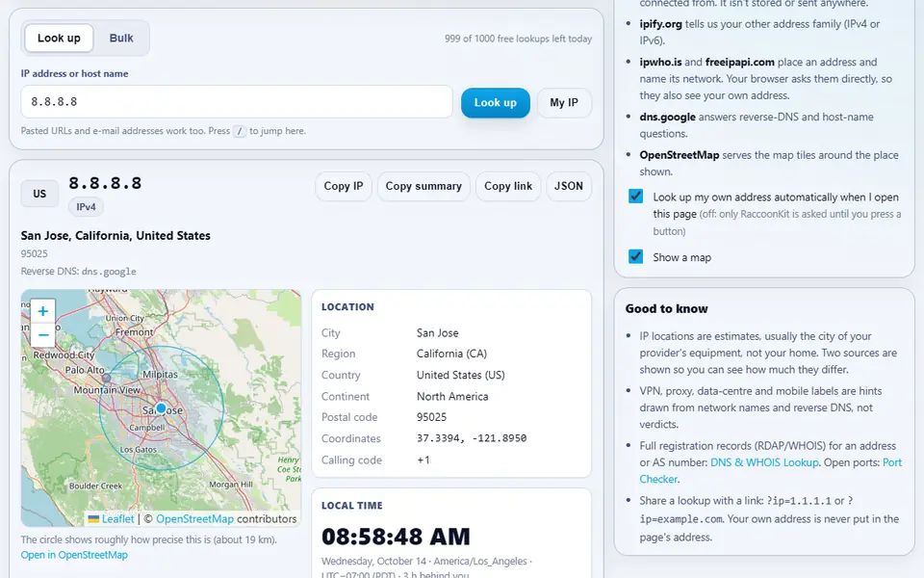Click Copy link button
Viewport: 924px width, 578px height.
tap(508, 186)
